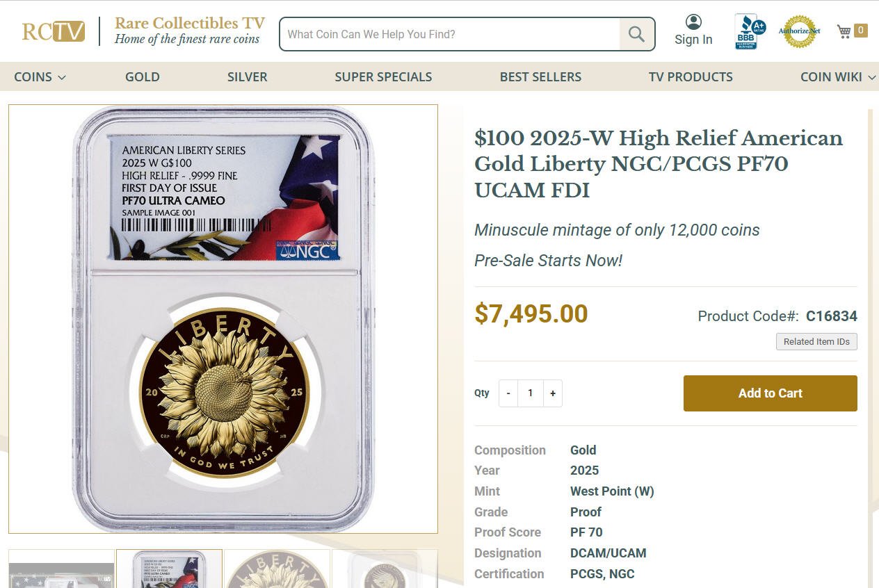Expand the COIN WIKI dropdown menu
879x588 pixels.
click(838, 77)
